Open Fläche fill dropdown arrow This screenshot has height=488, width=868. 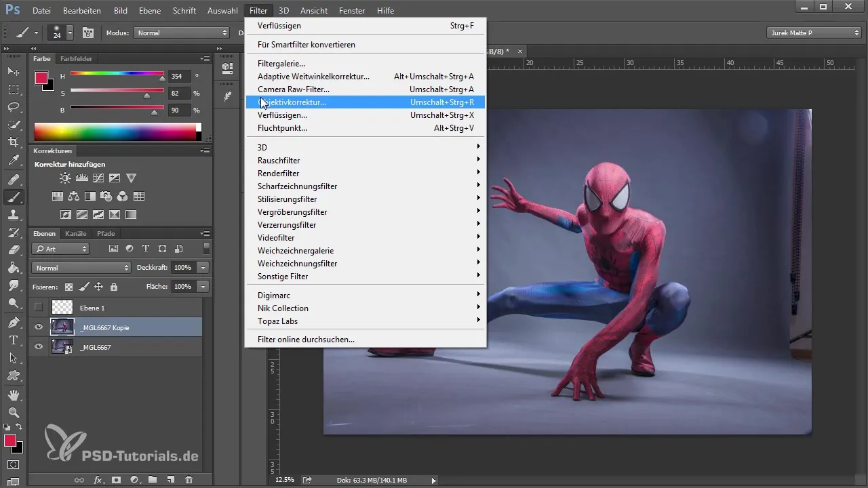203,287
